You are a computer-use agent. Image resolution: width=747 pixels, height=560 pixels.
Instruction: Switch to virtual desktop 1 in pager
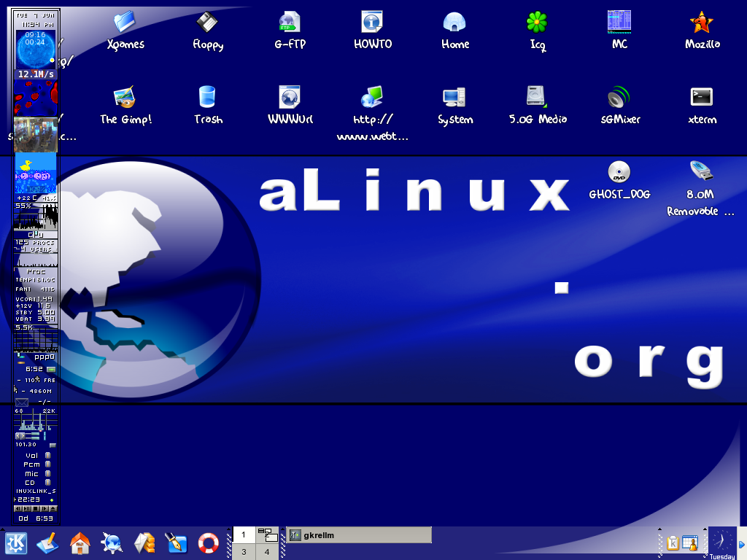point(244,534)
